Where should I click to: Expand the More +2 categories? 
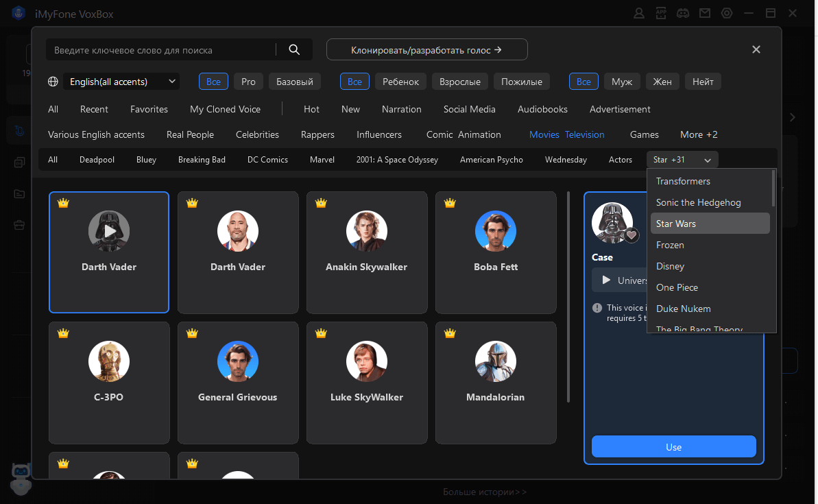coord(699,134)
